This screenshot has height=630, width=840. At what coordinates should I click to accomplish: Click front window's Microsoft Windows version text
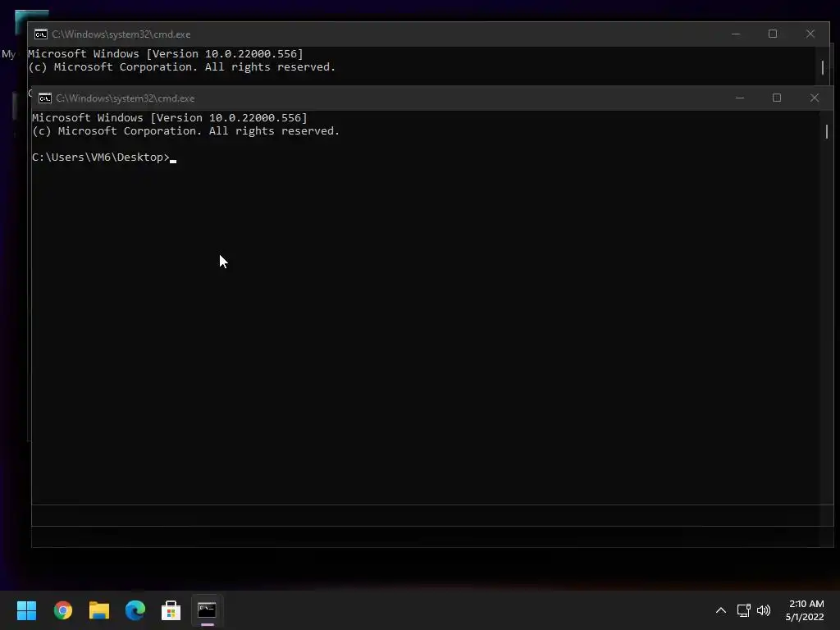(170, 118)
